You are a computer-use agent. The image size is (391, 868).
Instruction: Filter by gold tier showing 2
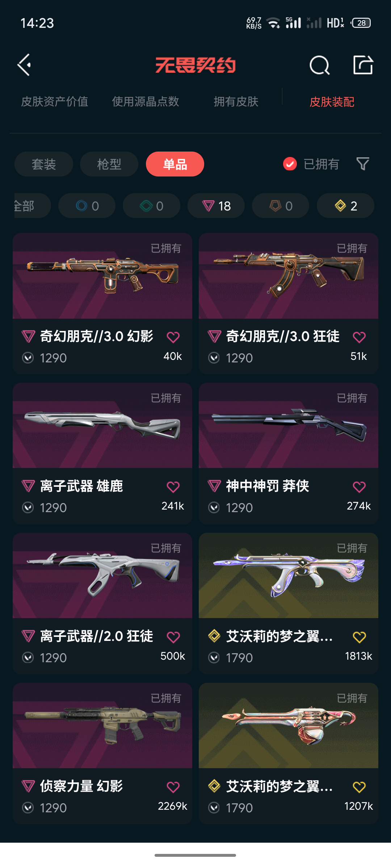[345, 206]
